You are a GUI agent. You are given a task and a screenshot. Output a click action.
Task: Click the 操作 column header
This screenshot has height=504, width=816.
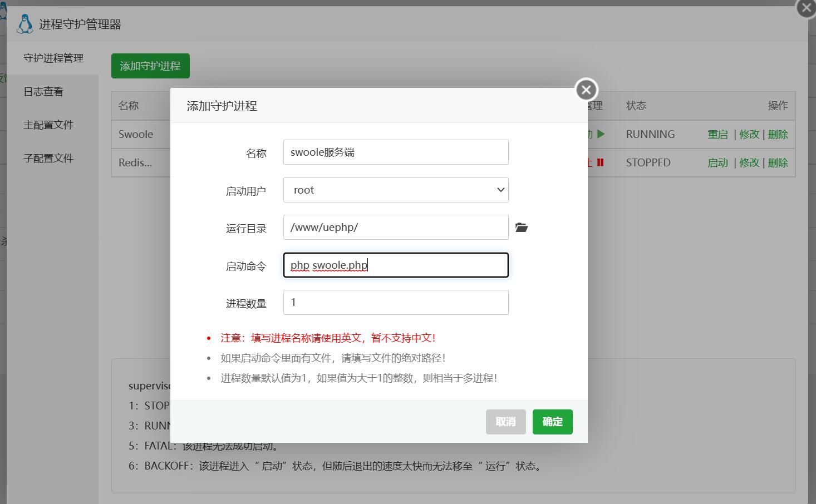[778, 105]
